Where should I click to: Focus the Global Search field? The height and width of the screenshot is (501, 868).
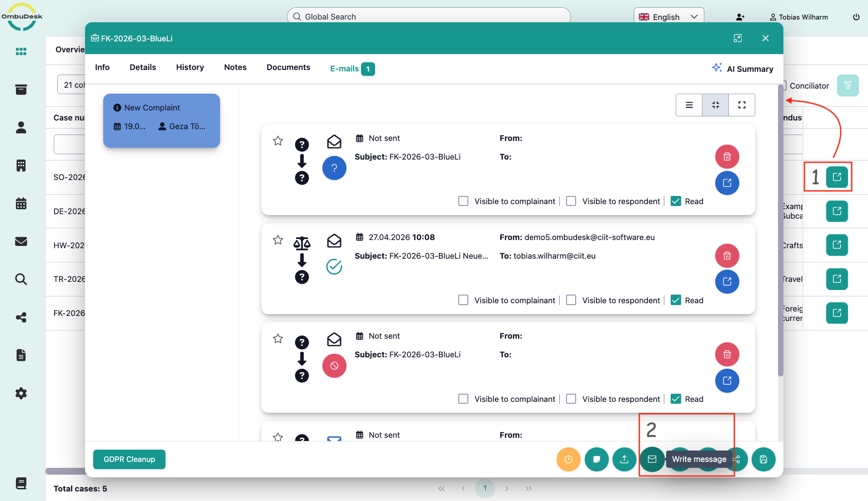(x=429, y=16)
